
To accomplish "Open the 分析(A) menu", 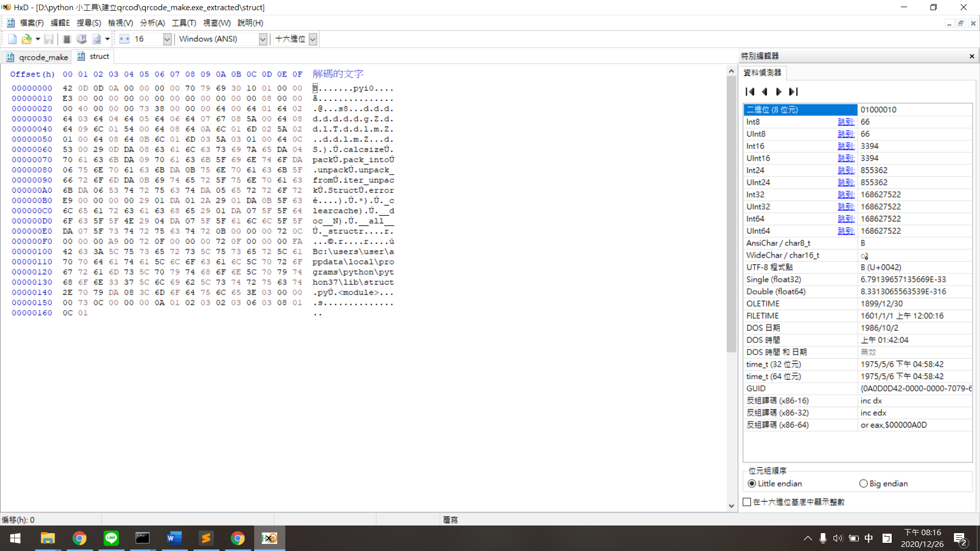I will coord(152,23).
